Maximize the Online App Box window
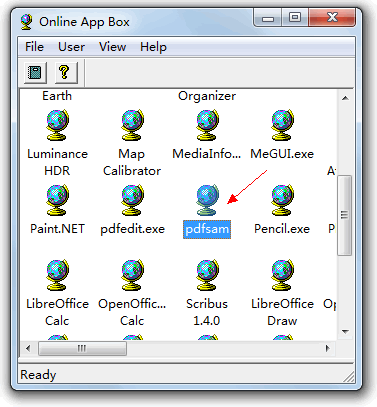Image resolution: width=377 pixels, height=407 pixels. (x=295, y=18)
